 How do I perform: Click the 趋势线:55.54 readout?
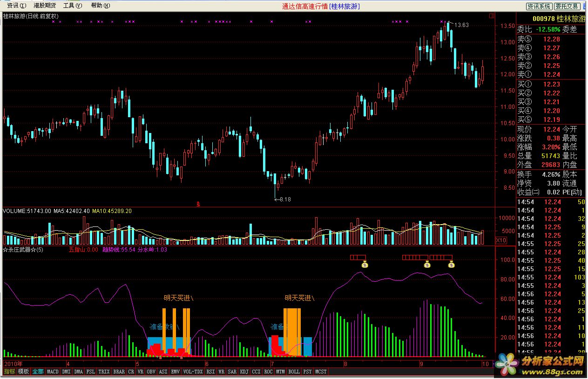coord(119,250)
